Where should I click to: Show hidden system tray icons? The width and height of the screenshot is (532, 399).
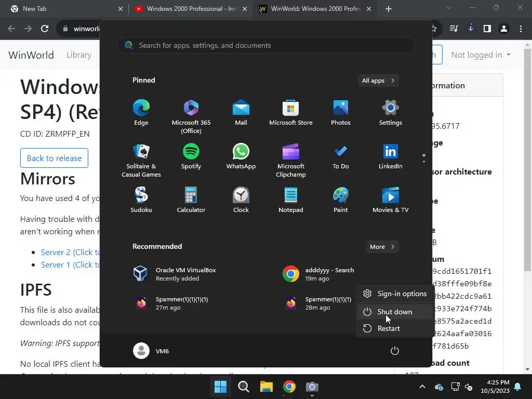(422, 387)
